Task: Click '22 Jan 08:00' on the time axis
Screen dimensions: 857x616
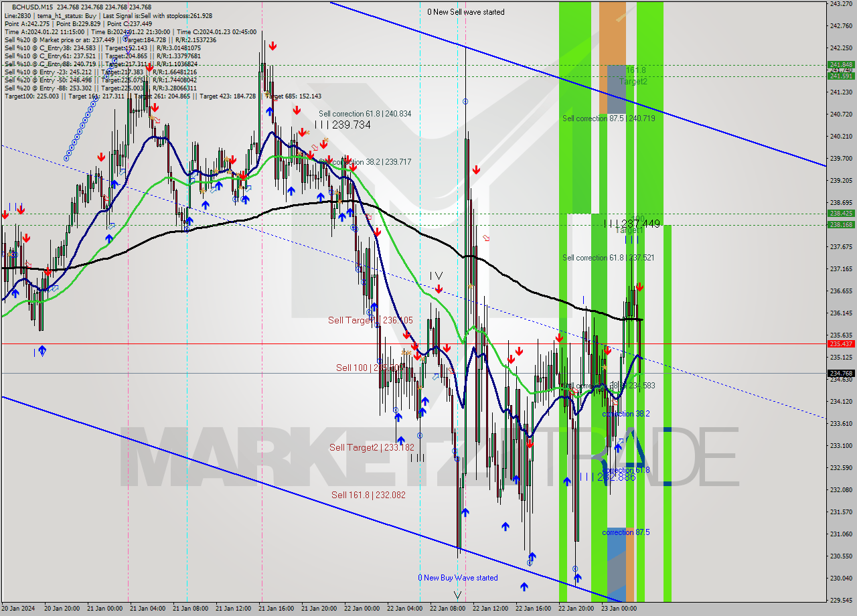Action: click(x=449, y=609)
